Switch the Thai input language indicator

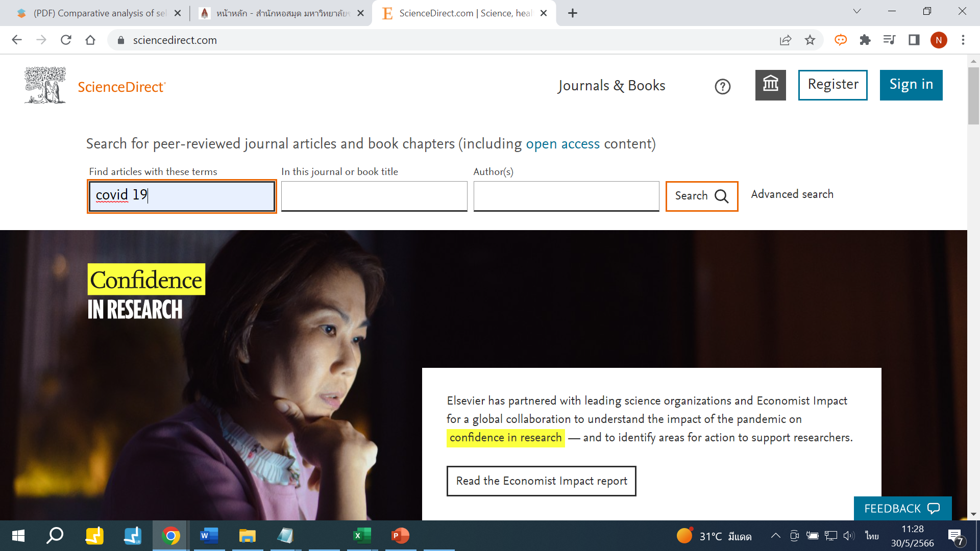[872, 536]
